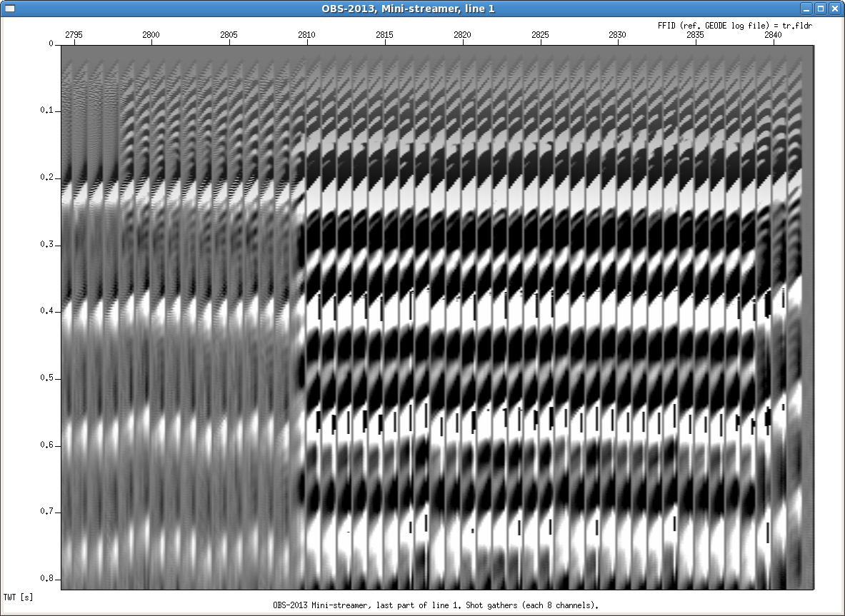Select FFID axis tick labeled 2800

(x=151, y=35)
